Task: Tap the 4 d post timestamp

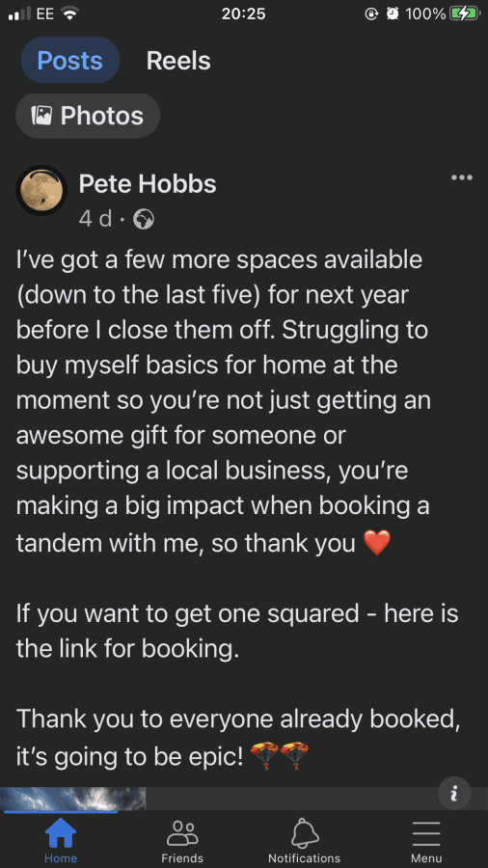Action: [x=95, y=220]
